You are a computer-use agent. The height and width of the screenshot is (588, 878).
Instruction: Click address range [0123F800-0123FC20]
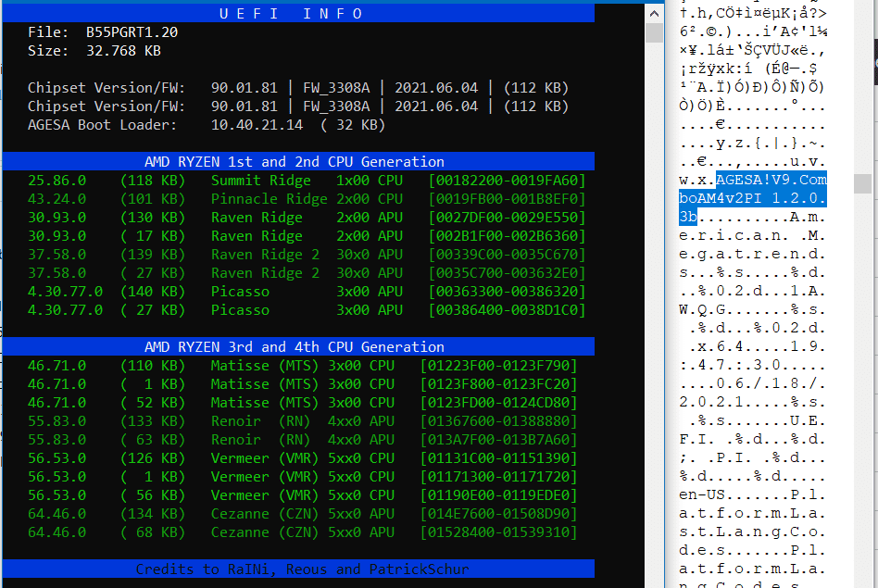(498, 383)
